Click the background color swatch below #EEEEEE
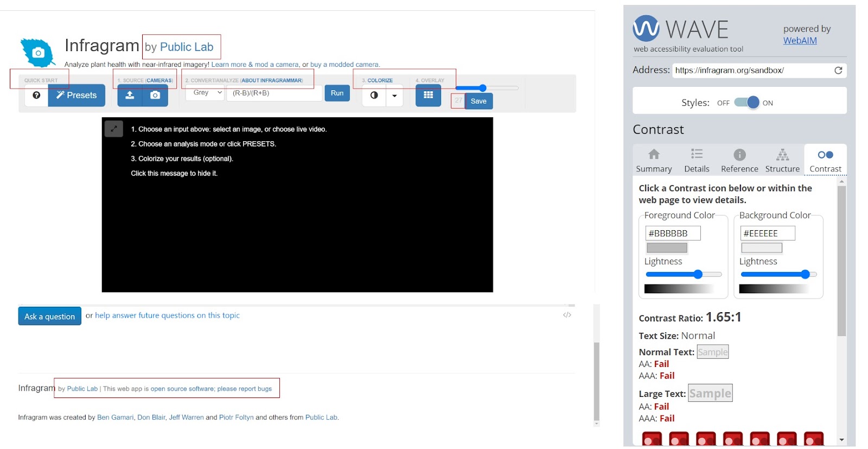 [762, 248]
